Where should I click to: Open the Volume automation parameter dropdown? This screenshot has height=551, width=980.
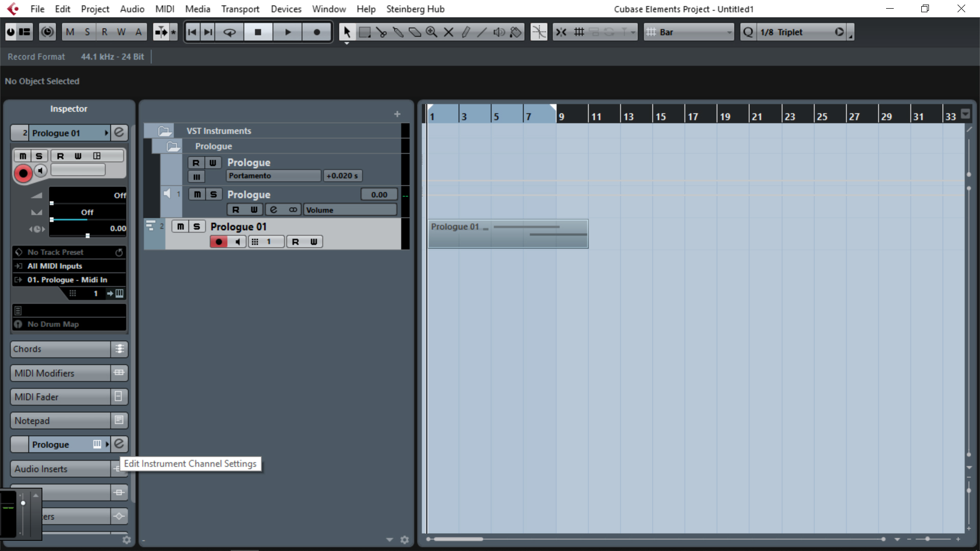pos(350,210)
